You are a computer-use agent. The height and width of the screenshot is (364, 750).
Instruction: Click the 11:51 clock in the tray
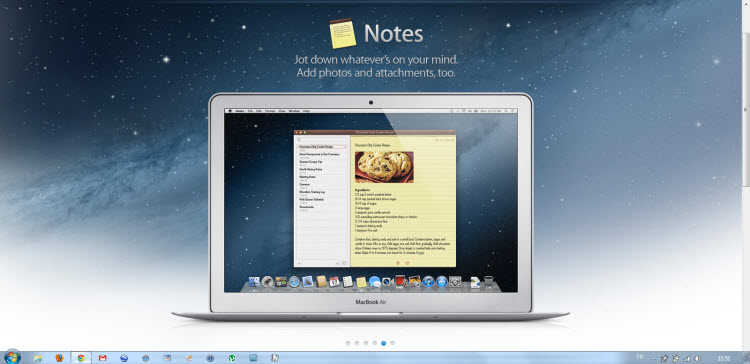723,358
